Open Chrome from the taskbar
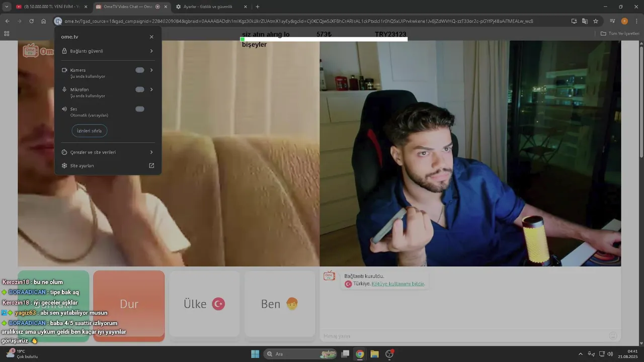This screenshot has width=644, height=362. coord(360,354)
